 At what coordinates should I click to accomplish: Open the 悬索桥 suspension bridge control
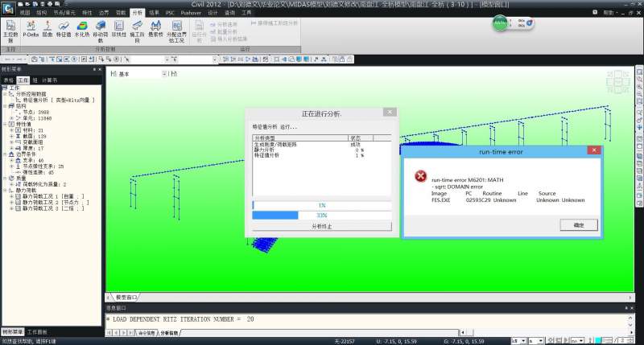click(x=155, y=29)
